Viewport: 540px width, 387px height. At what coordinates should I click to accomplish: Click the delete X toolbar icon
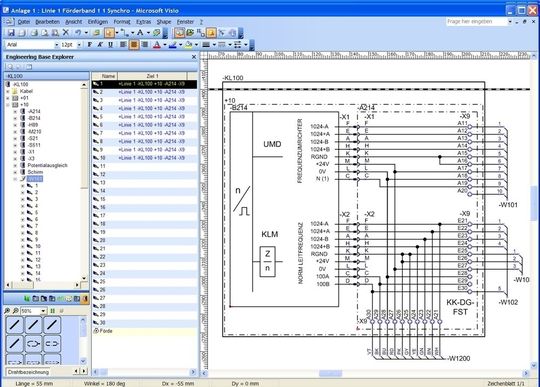click(x=66, y=33)
